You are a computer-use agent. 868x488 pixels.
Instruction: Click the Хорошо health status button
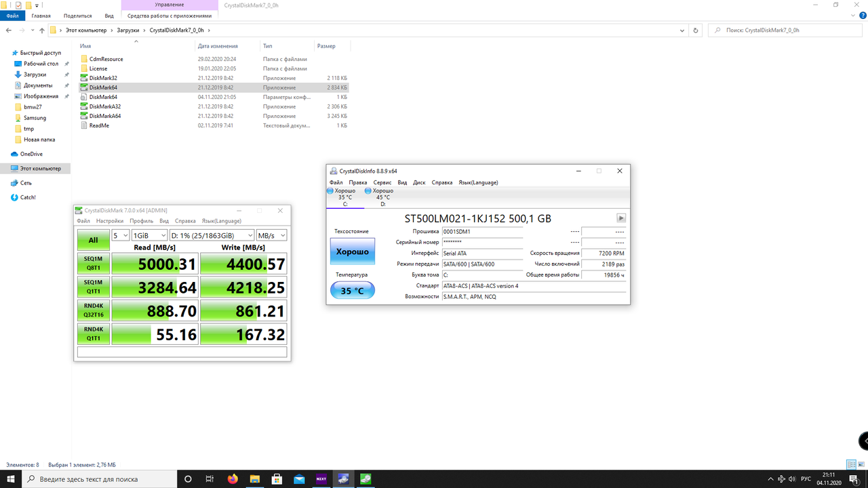pyautogui.click(x=352, y=251)
